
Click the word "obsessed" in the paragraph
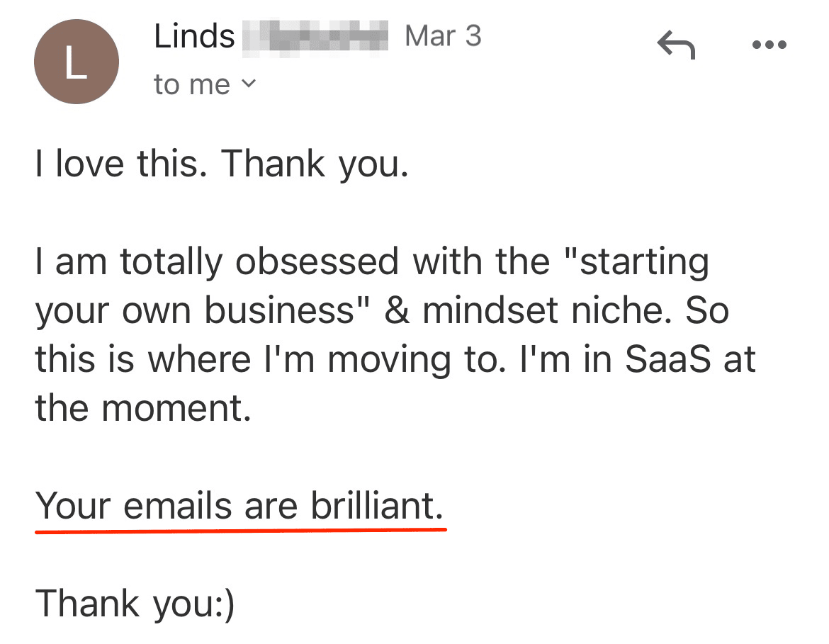click(x=317, y=261)
